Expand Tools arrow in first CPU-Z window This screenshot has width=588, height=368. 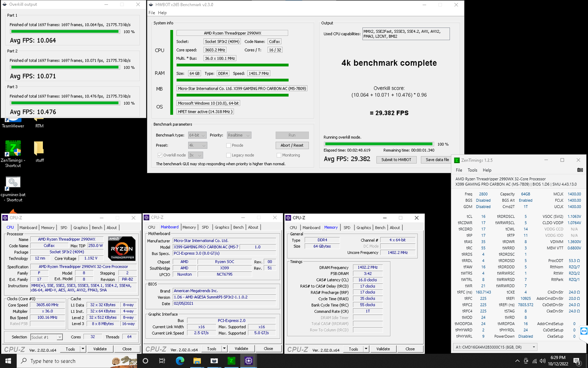coord(83,349)
